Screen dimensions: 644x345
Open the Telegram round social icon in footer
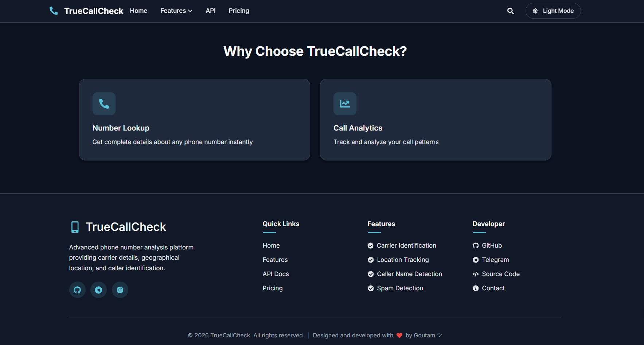(x=98, y=290)
